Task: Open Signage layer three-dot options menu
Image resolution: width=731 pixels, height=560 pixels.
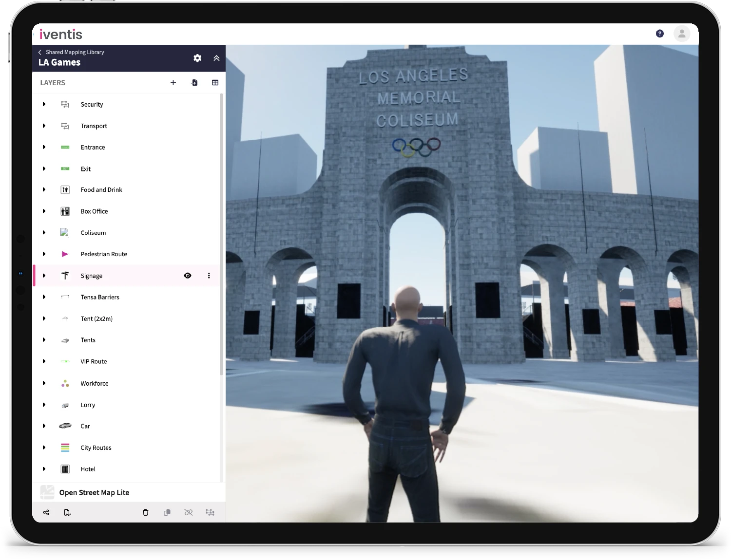Action: point(209,276)
